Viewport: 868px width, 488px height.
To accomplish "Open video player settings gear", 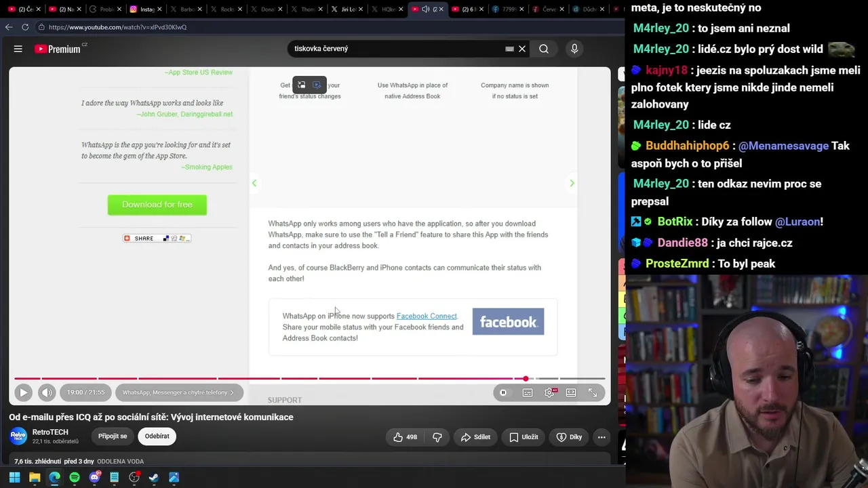I will tap(549, 392).
